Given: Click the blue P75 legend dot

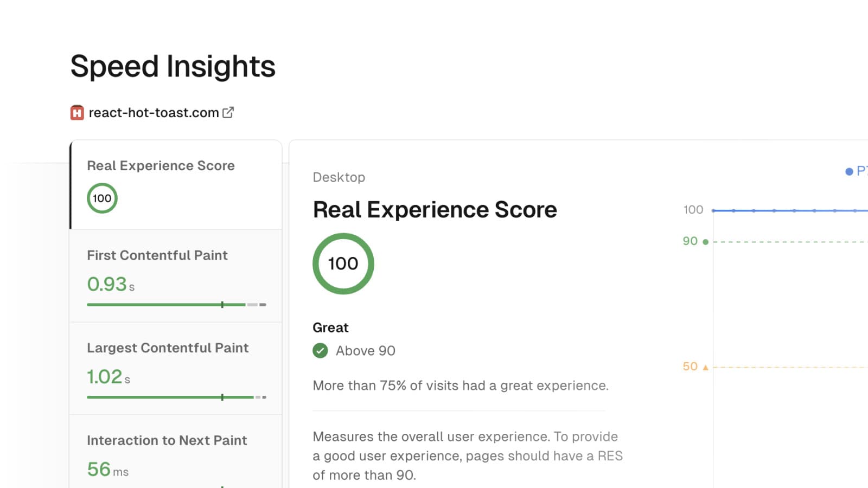Looking at the screenshot, I should pyautogui.click(x=849, y=172).
